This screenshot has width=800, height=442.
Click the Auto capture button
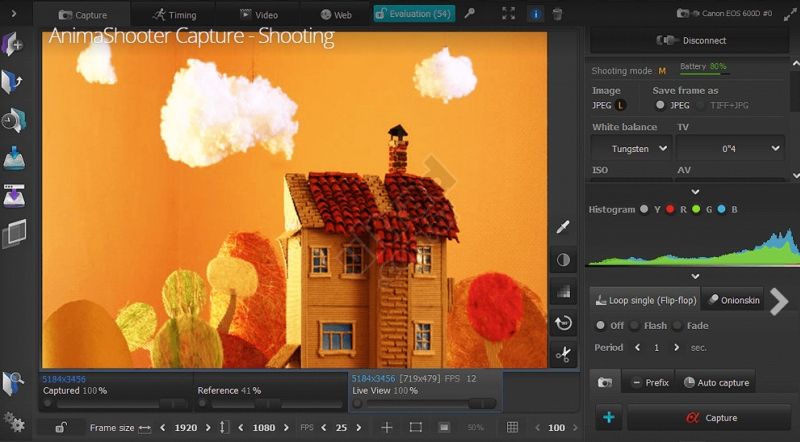pos(716,382)
